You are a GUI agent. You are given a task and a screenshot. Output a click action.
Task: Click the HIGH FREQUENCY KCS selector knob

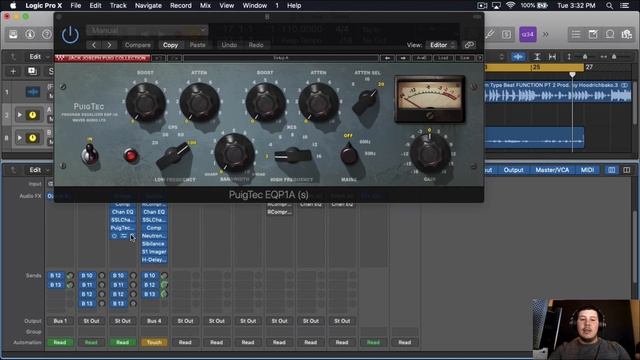[293, 156]
